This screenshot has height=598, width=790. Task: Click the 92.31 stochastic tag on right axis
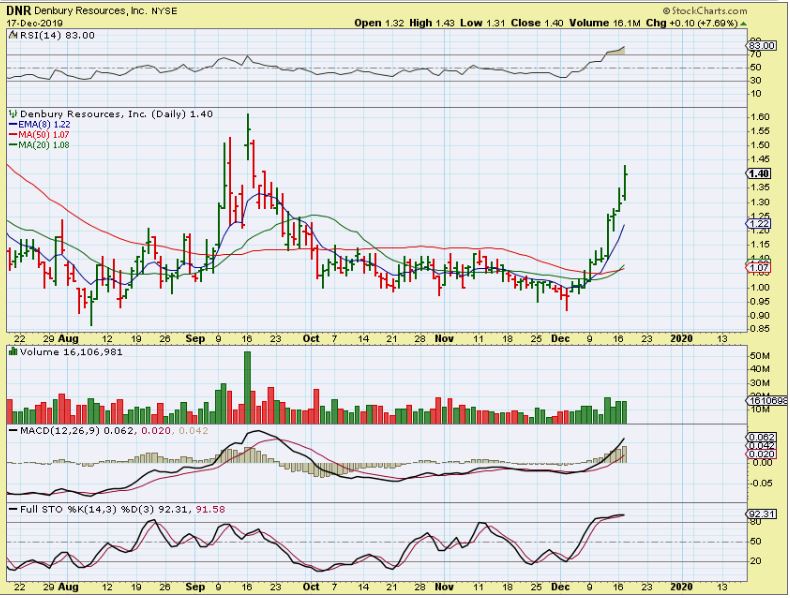click(761, 514)
